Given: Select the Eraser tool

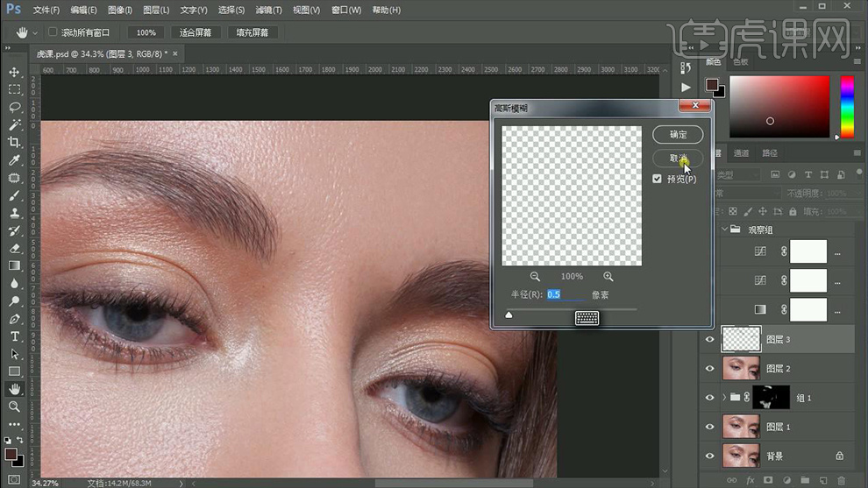Looking at the screenshot, I should click(x=14, y=248).
